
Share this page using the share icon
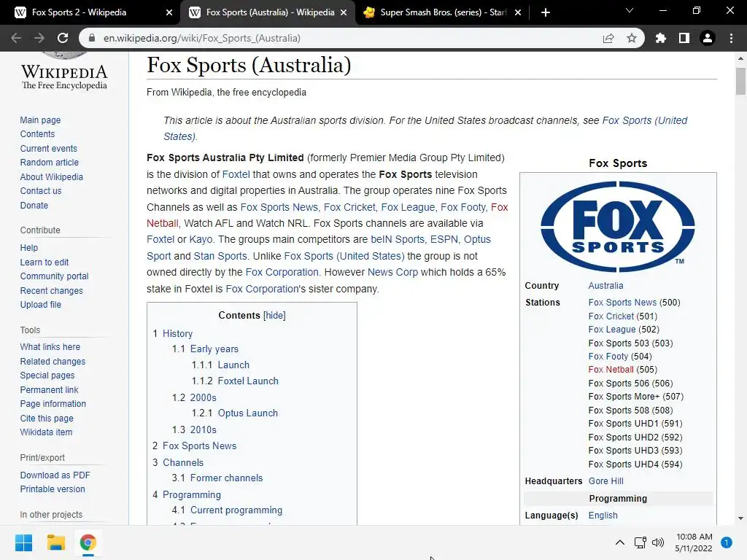608,38
